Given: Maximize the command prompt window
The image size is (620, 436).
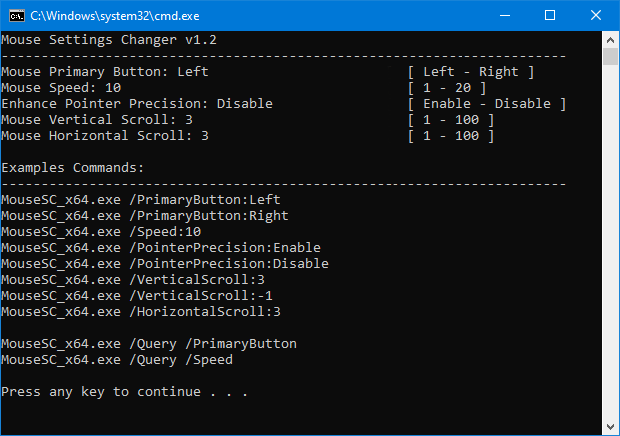Looking at the screenshot, I should click(x=550, y=16).
